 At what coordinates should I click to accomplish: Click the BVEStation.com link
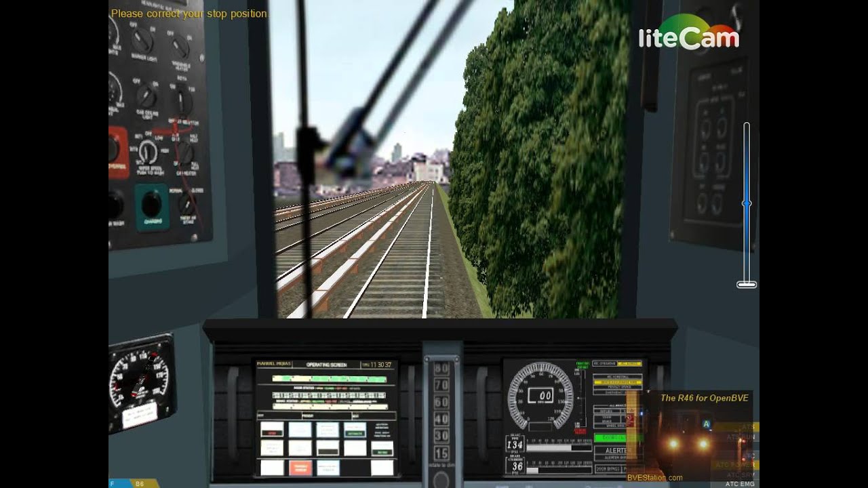pos(654,477)
